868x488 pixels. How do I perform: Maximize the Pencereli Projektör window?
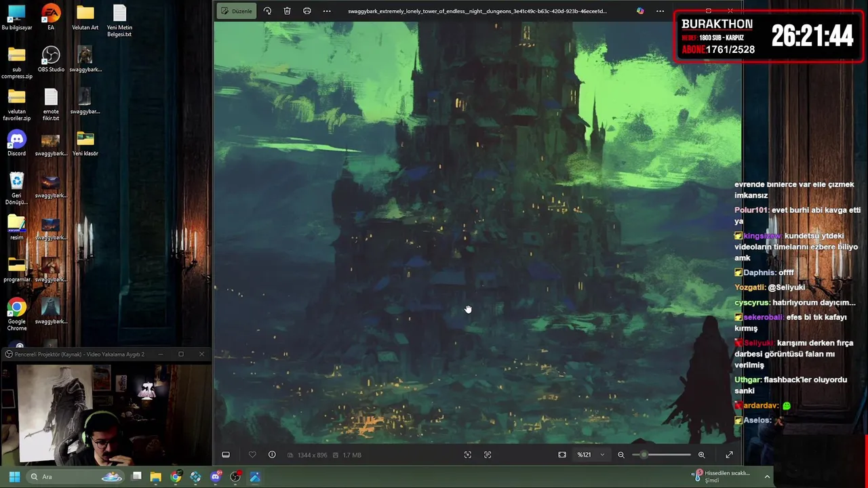tap(181, 354)
